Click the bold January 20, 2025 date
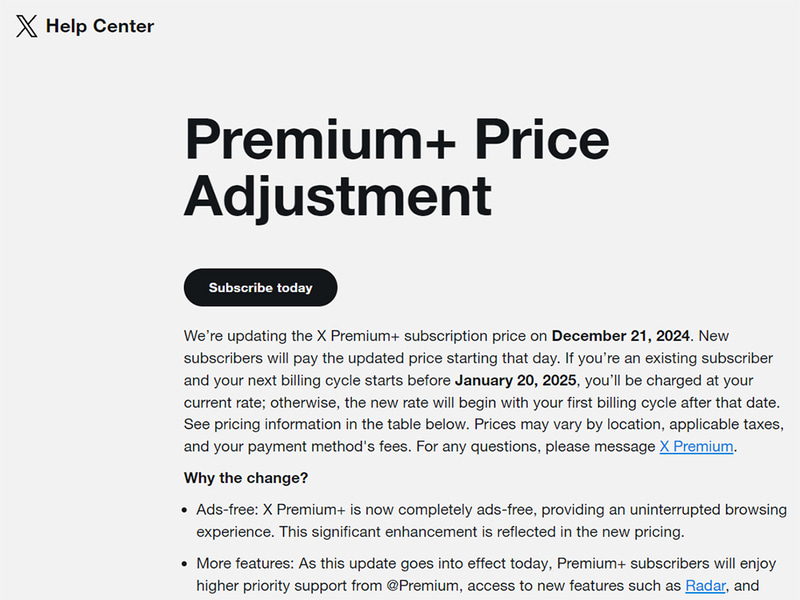Image resolution: width=800 pixels, height=600 pixels. (x=518, y=380)
